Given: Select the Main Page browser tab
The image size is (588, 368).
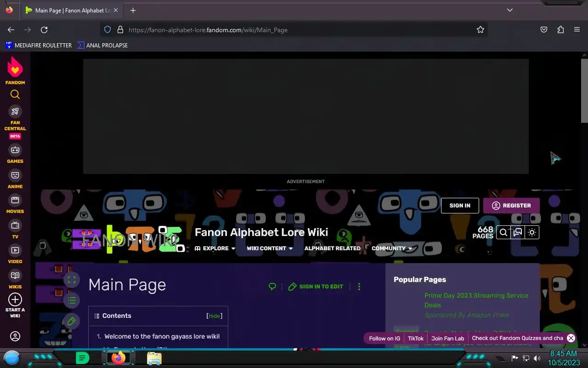Looking at the screenshot, I should (72, 10).
